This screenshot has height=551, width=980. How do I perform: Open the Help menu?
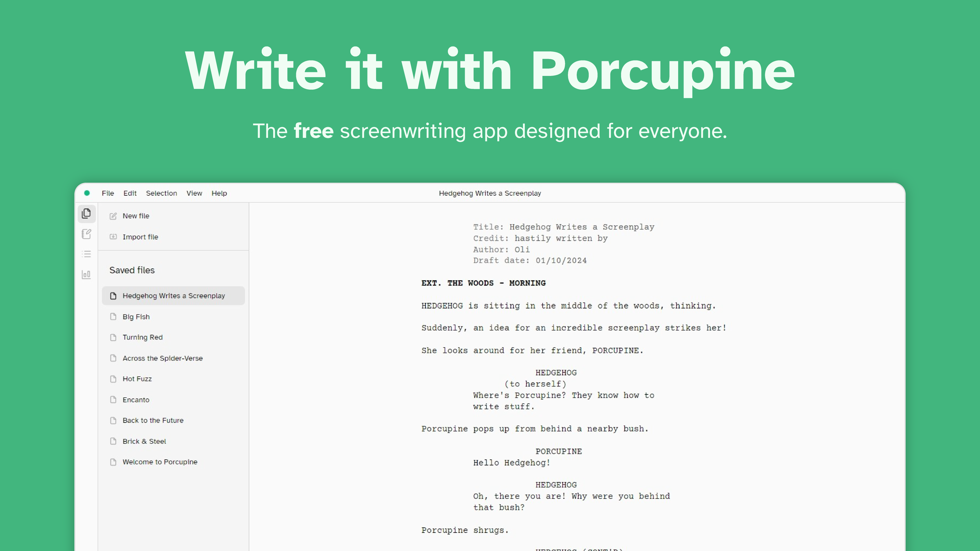(x=219, y=193)
